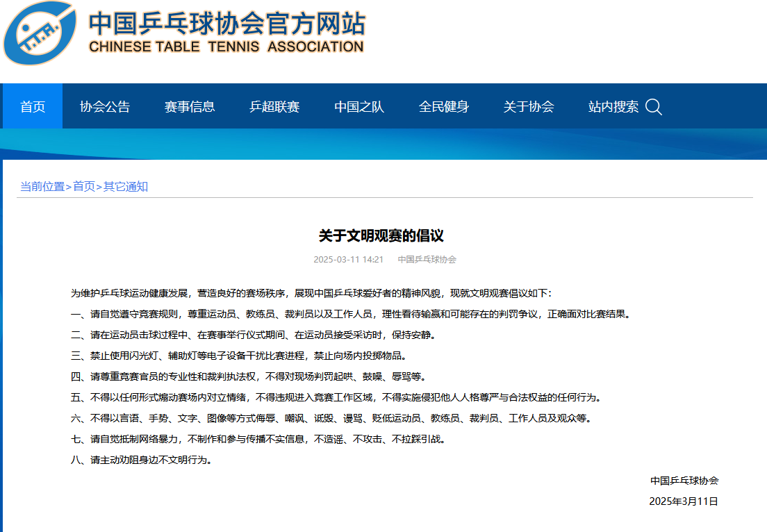767x532 pixels.
Task: Click the 首页 breadcrumb link
Action: point(84,186)
